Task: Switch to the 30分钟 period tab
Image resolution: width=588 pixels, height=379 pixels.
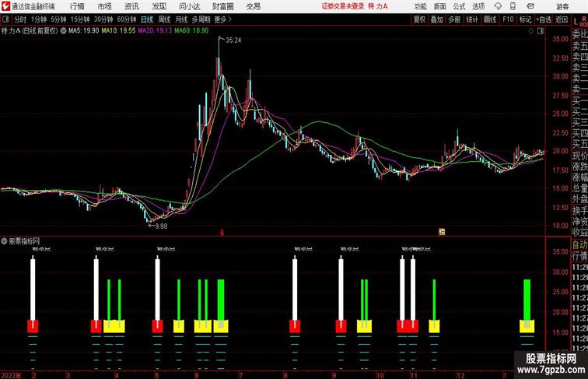Action: click(x=103, y=19)
